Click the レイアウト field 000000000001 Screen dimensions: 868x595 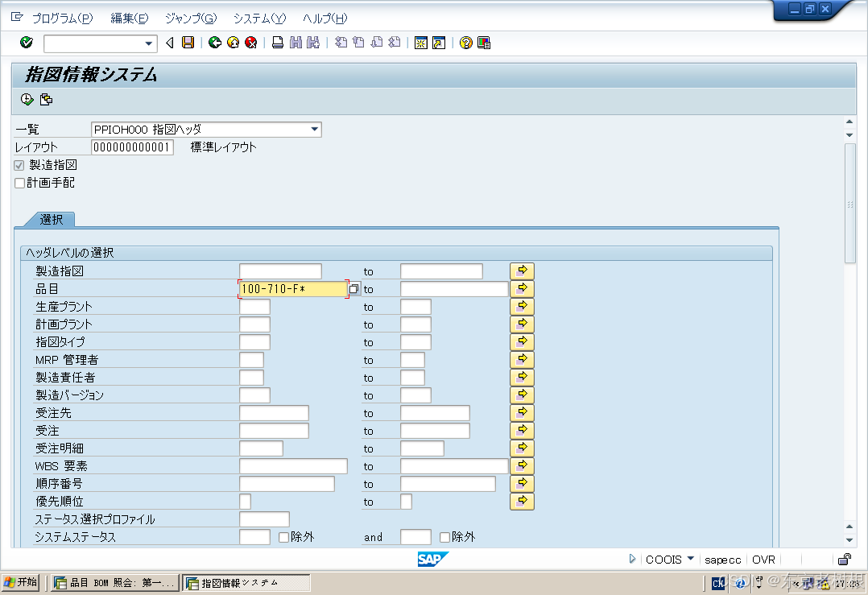coord(132,147)
